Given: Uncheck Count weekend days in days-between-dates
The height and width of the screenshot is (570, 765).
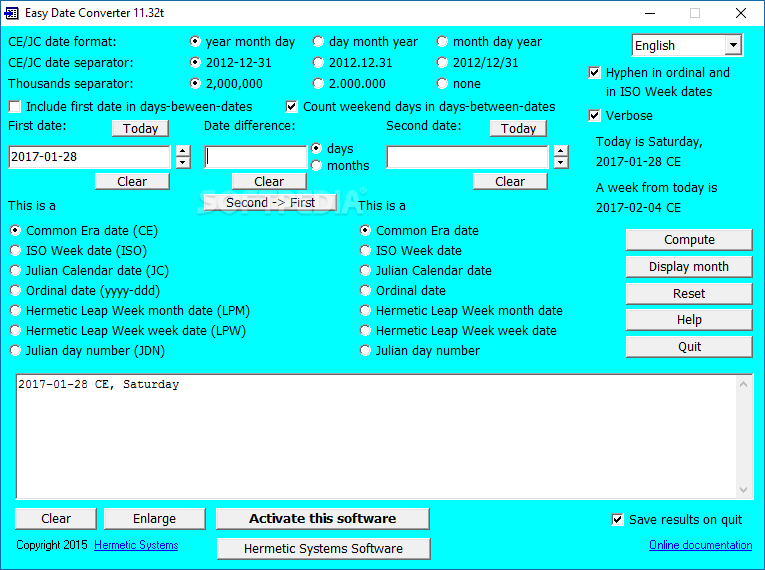Looking at the screenshot, I should (x=291, y=107).
